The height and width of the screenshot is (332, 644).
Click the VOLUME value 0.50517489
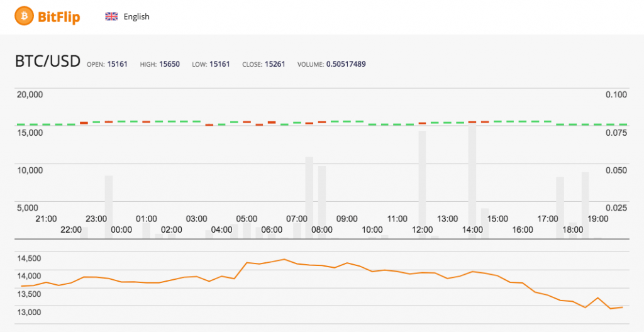346,64
